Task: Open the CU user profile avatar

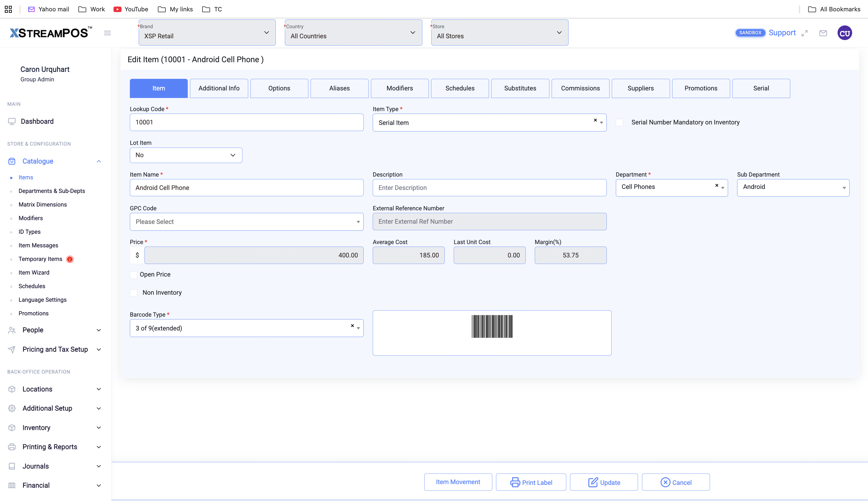Action: click(x=845, y=33)
